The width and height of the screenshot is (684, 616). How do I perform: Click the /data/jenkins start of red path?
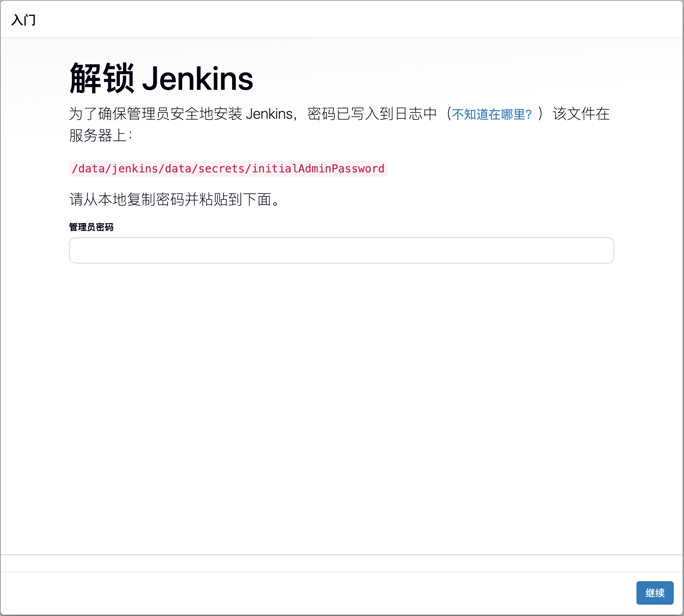tap(114, 169)
